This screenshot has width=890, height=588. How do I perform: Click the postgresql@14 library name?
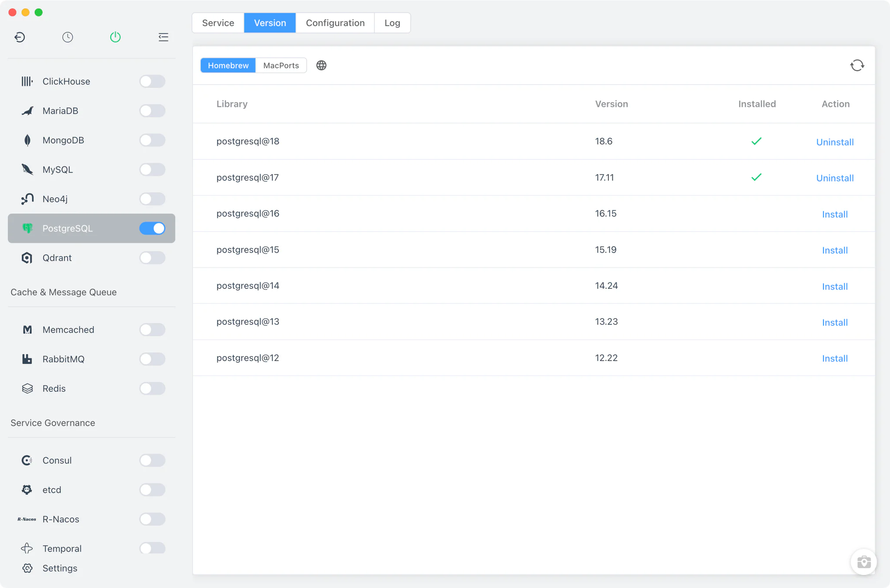tap(248, 286)
